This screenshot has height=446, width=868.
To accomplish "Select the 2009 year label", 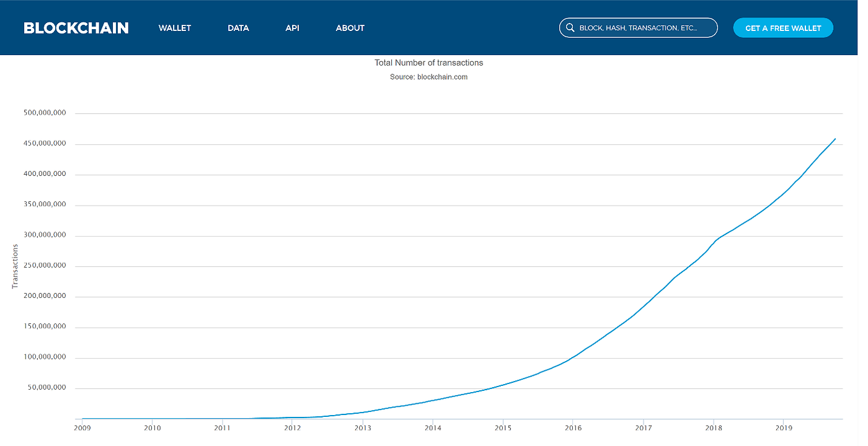I will 82,427.
